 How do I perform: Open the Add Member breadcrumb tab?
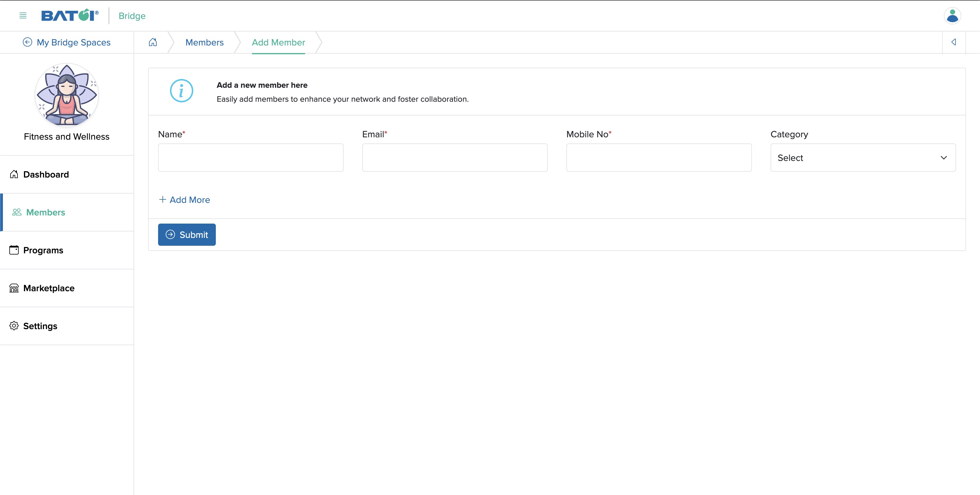278,42
